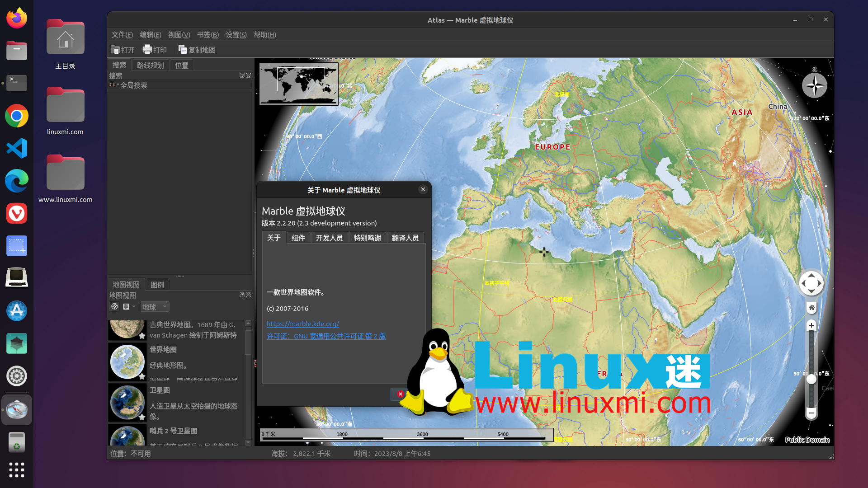Open Vivaldi browser from the dock
This screenshot has height=488, width=868.
[17, 213]
